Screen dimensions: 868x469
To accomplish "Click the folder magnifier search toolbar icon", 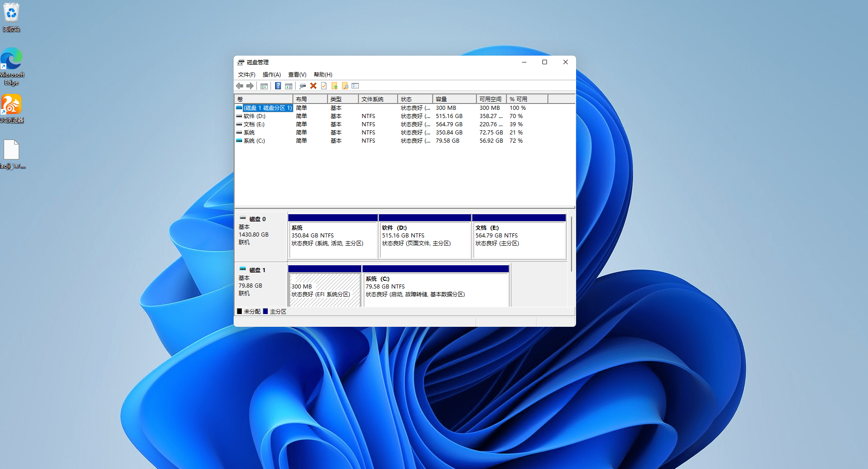I will (x=345, y=86).
